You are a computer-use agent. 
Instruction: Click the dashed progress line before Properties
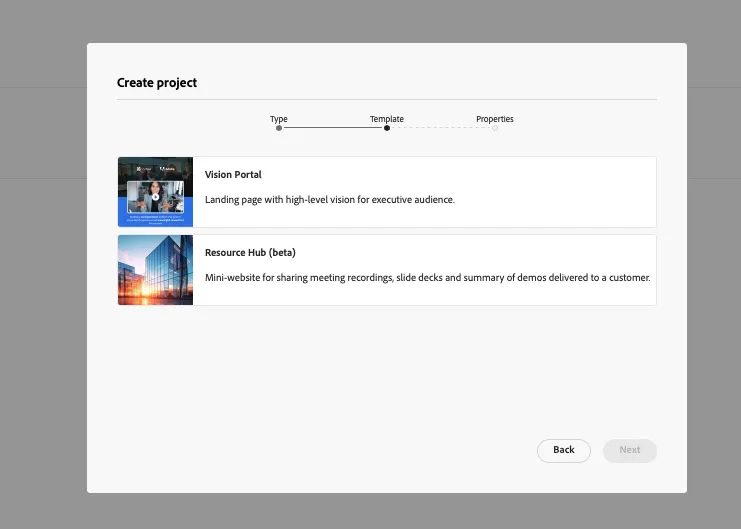[441, 128]
